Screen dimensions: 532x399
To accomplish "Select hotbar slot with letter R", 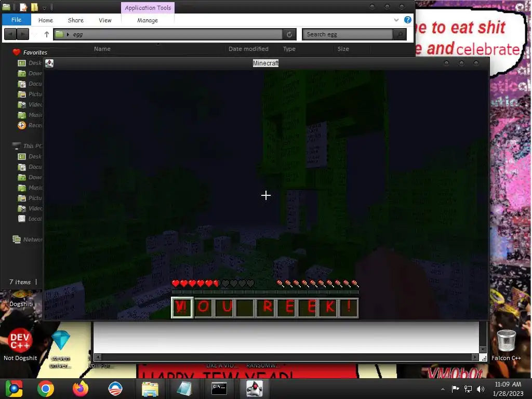I will [267, 308].
